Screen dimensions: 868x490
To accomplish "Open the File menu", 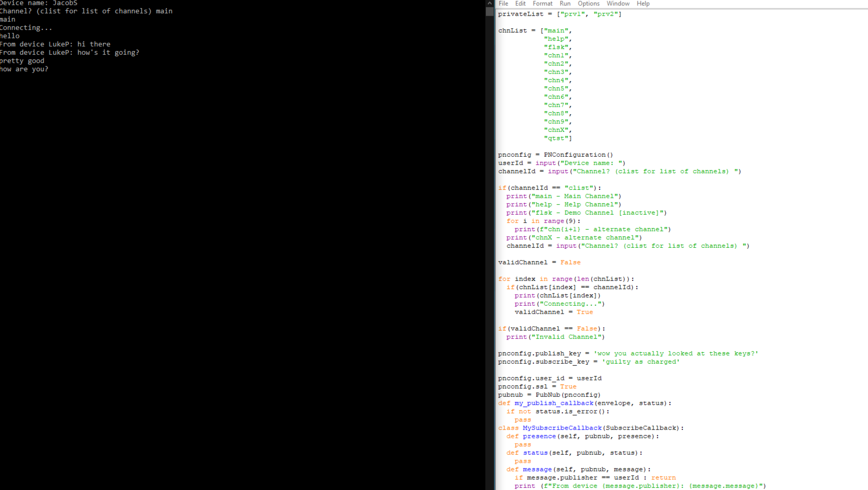I will 503,4.
